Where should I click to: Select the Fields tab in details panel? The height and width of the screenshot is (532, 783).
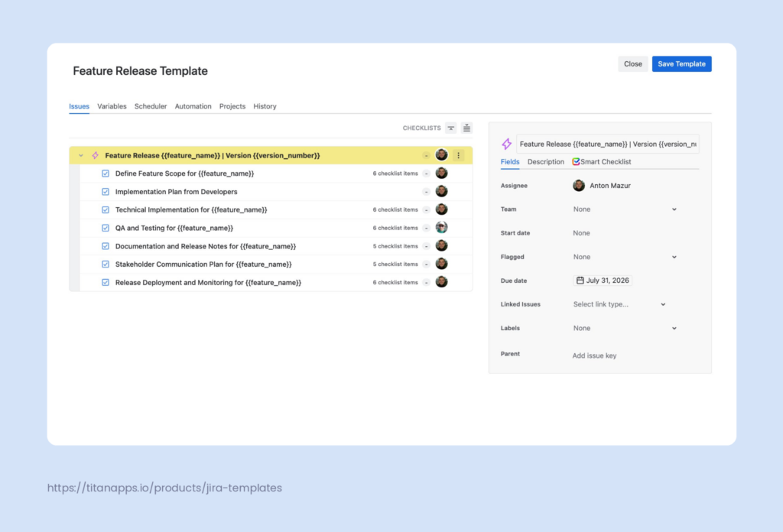click(510, 162)
